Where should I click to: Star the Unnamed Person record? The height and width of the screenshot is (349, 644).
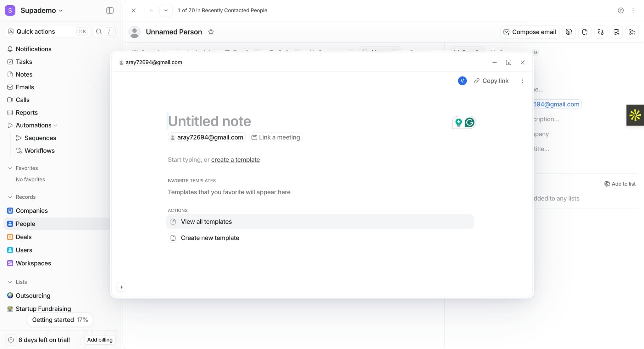(211, 31)
